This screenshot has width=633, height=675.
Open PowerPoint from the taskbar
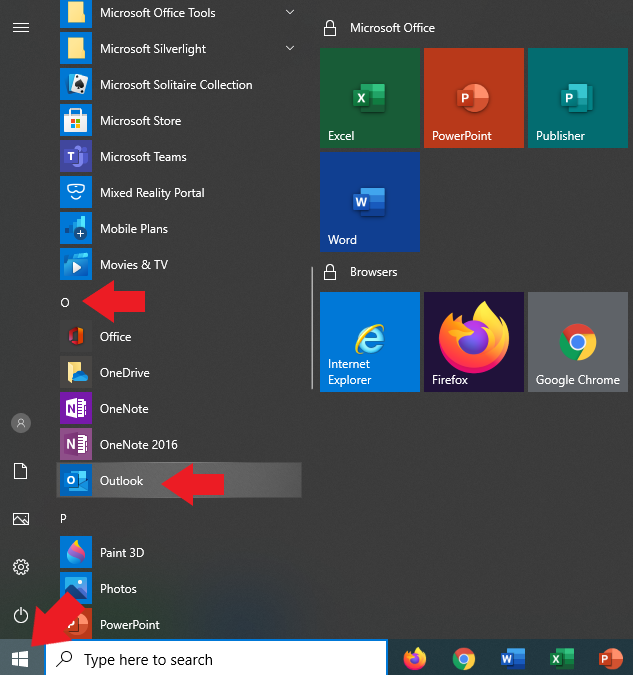click(611, 659)
